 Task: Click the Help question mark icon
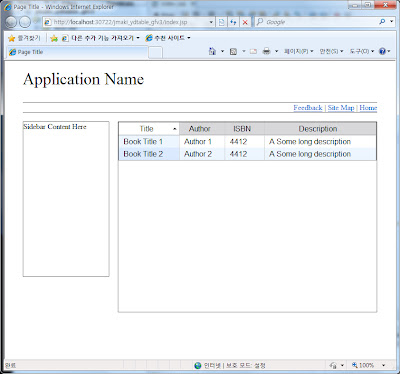click(382, 51)
